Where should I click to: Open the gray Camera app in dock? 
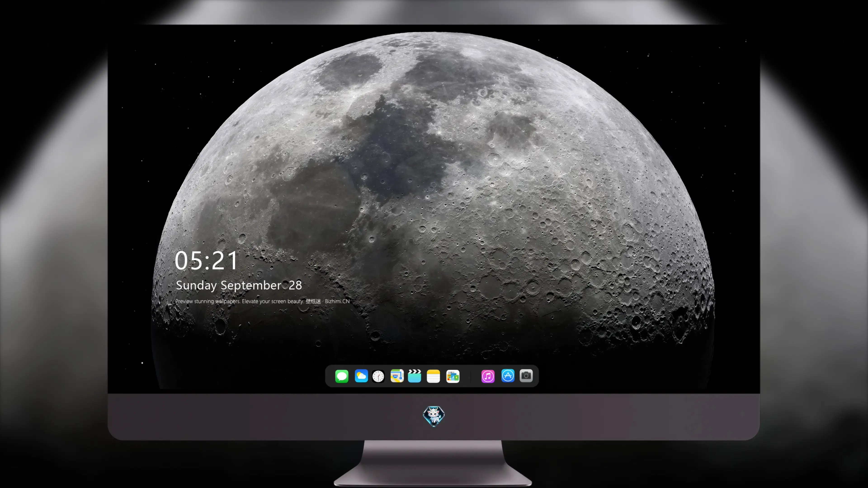point(526,375)
